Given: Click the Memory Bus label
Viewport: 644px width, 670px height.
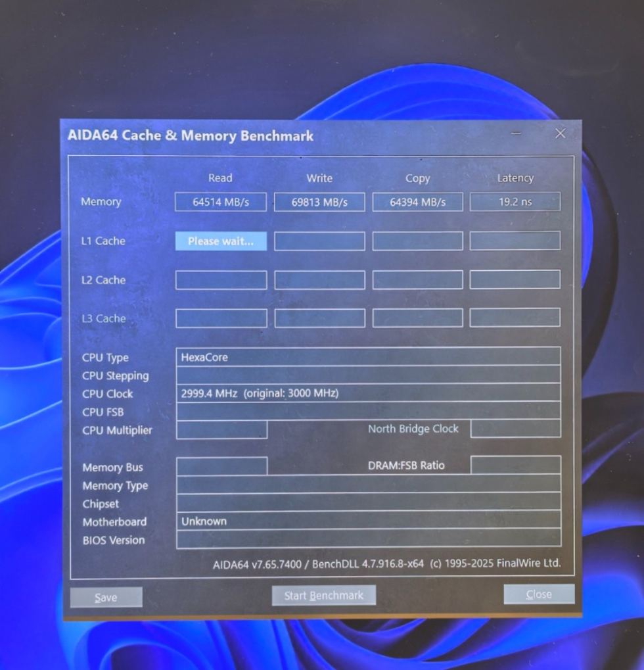Looking at the screenshot, I should 113,467.
